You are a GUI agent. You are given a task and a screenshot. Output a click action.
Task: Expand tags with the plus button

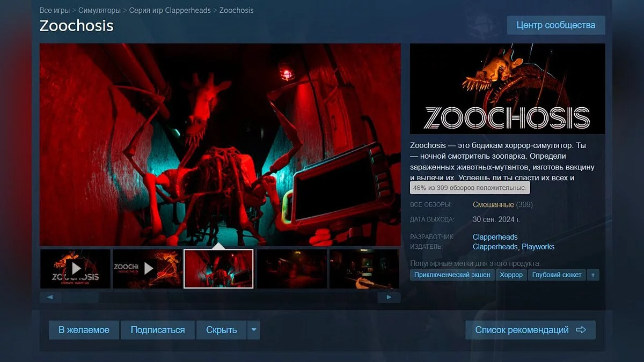tap(593, 275)
